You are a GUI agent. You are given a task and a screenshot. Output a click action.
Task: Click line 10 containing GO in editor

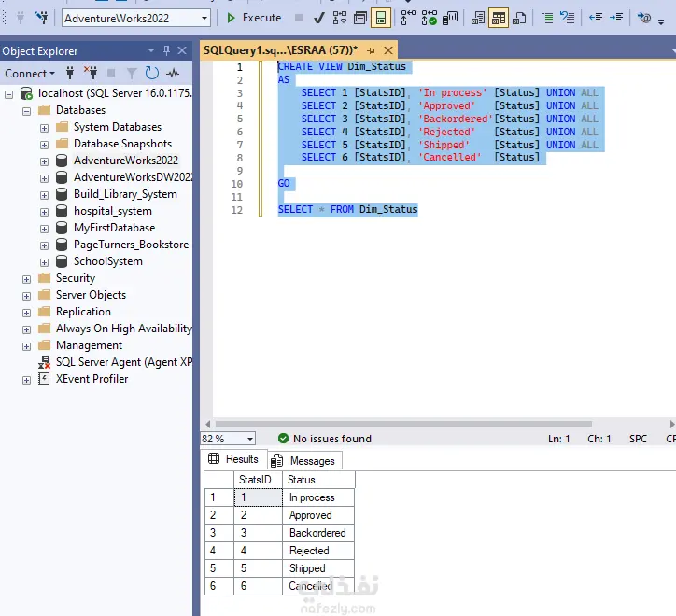(x=284, y=183)
